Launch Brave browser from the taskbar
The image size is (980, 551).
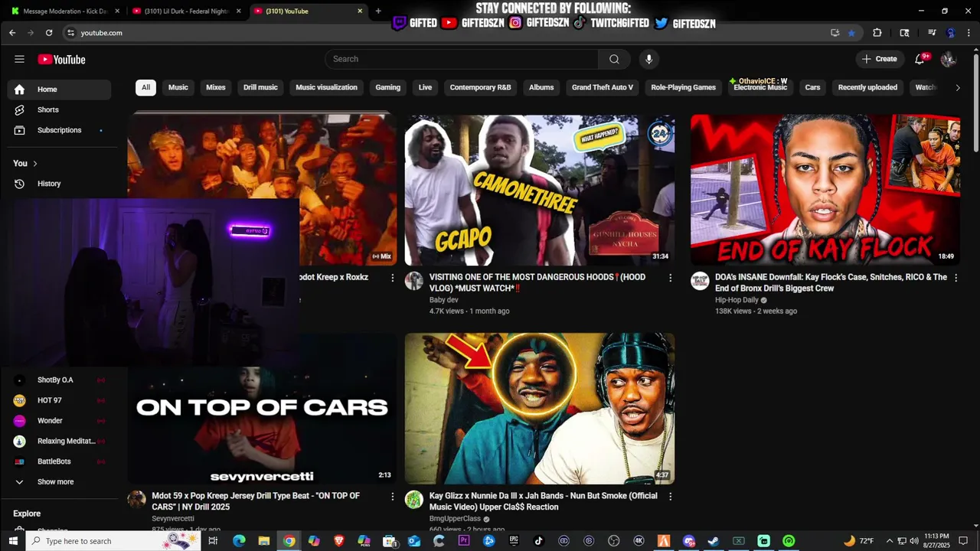tap(339, 541)
